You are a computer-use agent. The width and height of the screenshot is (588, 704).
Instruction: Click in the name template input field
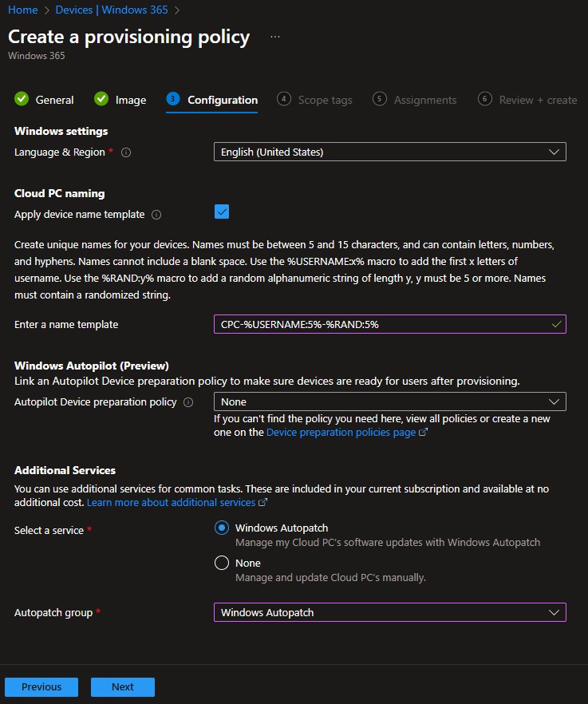pyautogui.click(x=383, y=324)
